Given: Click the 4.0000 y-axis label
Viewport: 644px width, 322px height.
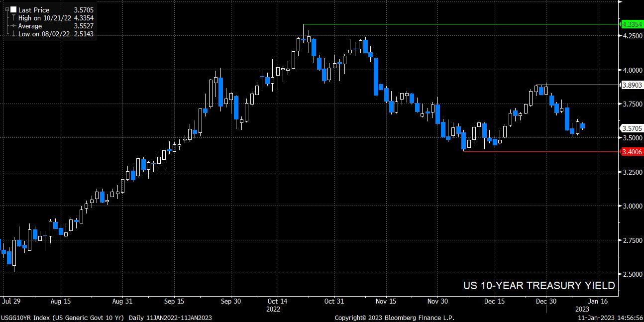Looking at the screenshot, I should (633, 70).
